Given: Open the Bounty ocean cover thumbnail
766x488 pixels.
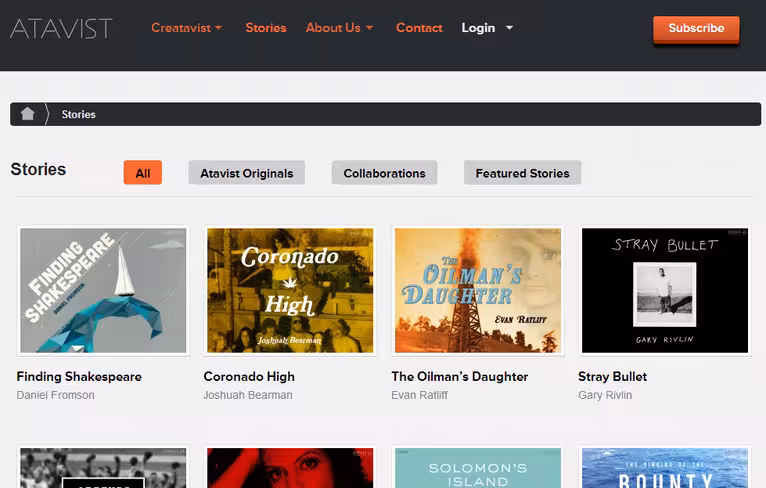Looking at the screenshot, I should (x=665, y=467).
